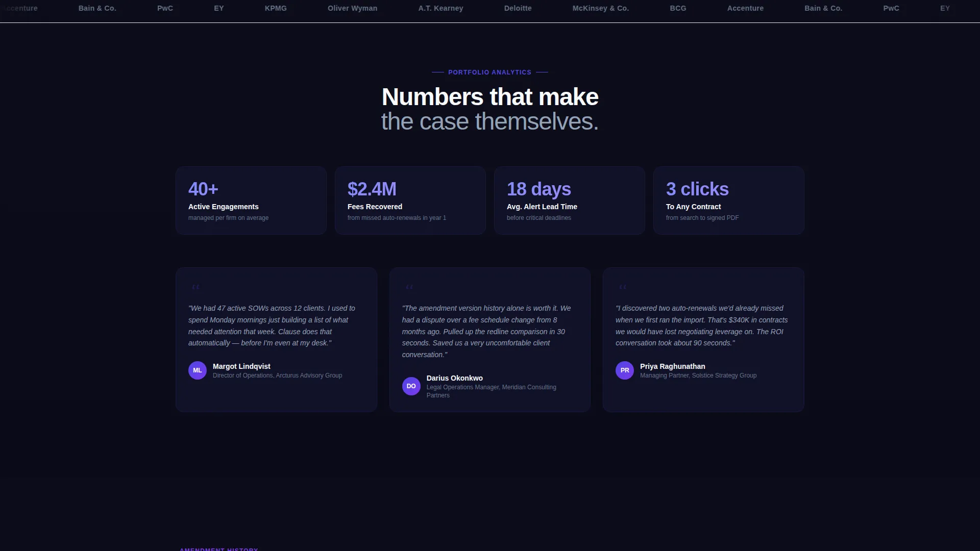This screenshot has width=980, height=551.
Task: Click 'Director of Operations, Arcturus Advisory Group'
Action: 277,375
